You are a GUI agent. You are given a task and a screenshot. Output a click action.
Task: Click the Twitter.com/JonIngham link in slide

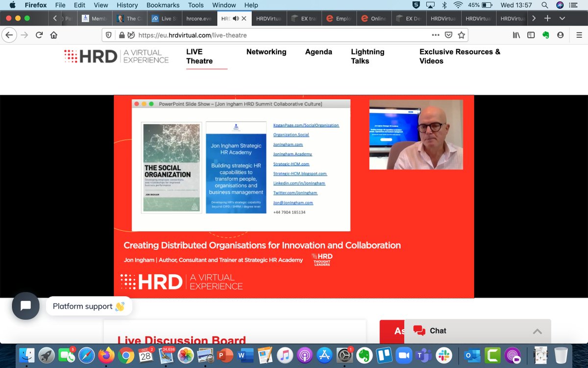tap(296, 193)
